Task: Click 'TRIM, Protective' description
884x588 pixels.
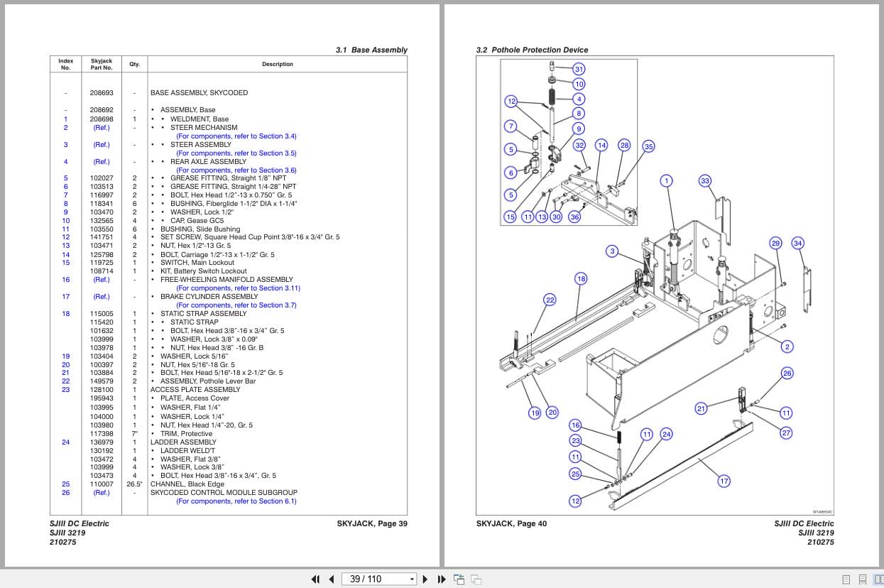Action: click(x=186, y=434)
